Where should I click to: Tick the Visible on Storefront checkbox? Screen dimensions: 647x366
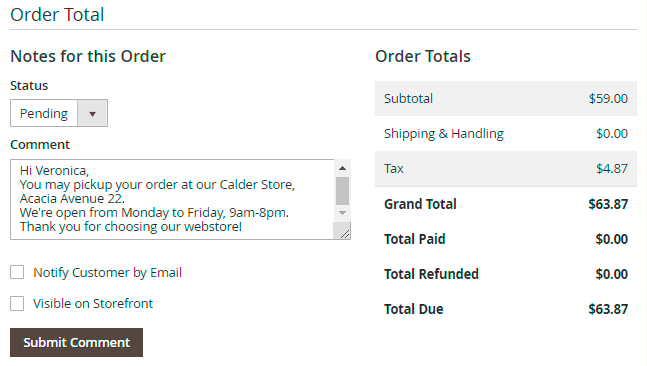[17, 303]
